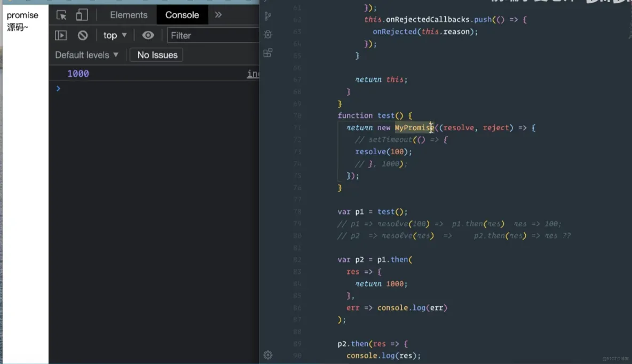Click the MyPromise identifier in code
This screenshot has width=632, height=364.
pyautogui.click(x=414, y=128)
